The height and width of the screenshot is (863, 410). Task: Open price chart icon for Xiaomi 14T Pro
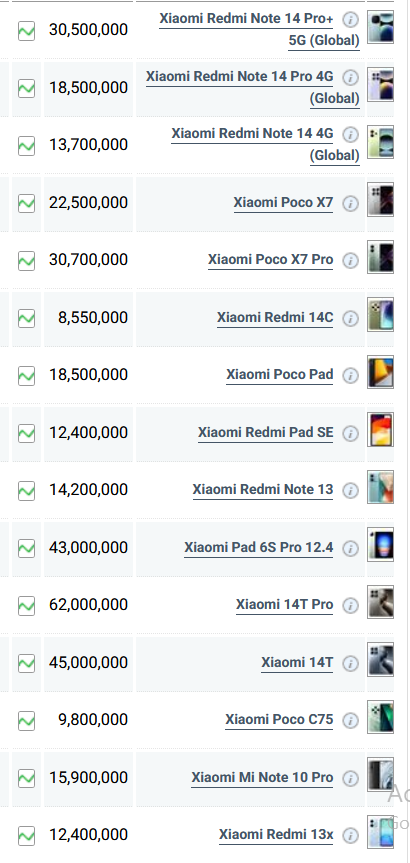pyautogui.click(x=26, y=605)
